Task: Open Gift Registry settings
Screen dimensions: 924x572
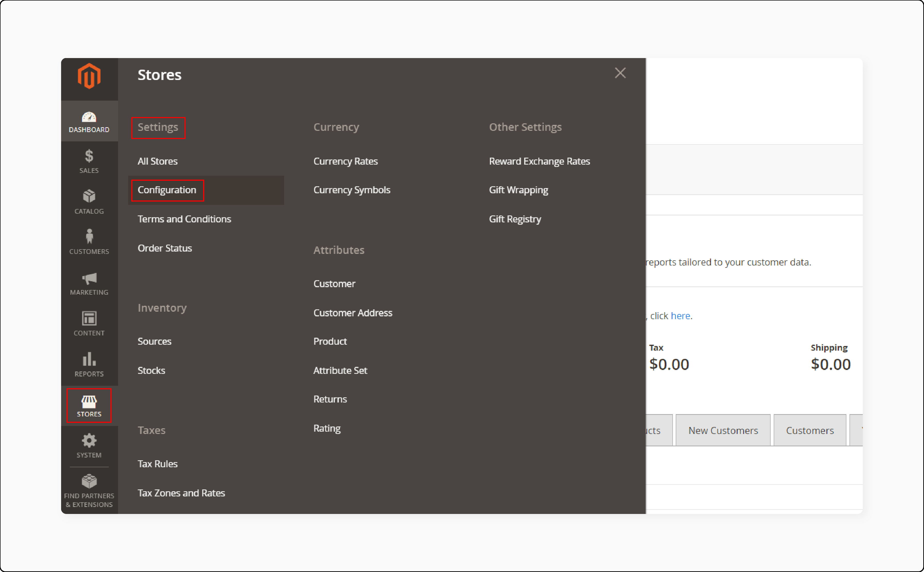Action: tap(515, 219)
